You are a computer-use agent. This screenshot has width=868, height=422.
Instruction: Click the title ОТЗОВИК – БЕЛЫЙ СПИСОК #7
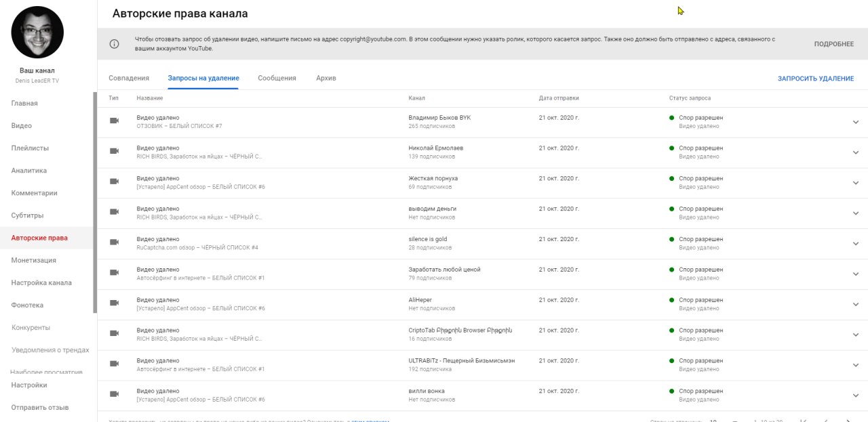tap(179, 126)
